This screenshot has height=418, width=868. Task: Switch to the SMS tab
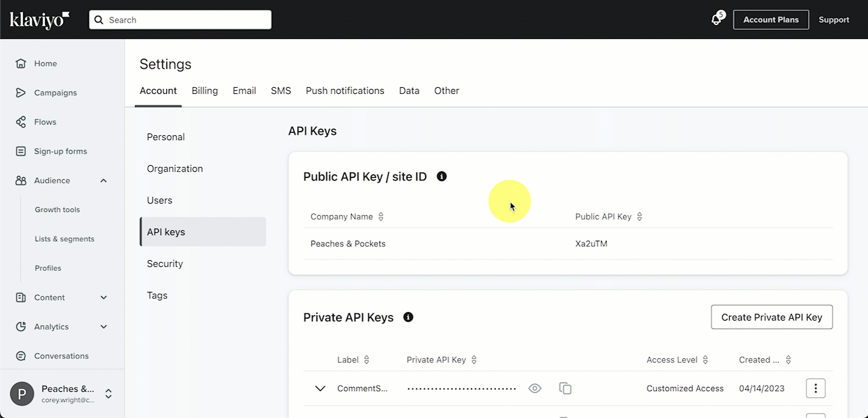pyautogui.click(x=281, y=91)
